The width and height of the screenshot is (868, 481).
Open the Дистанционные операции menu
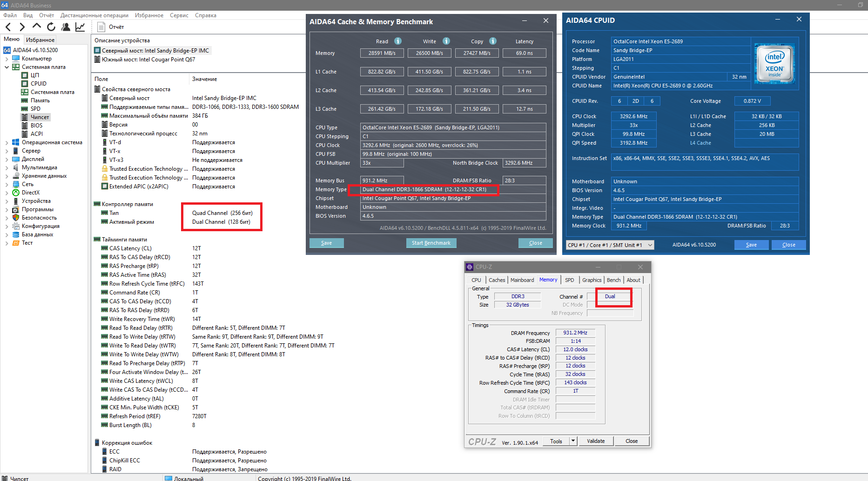[94, 15]
